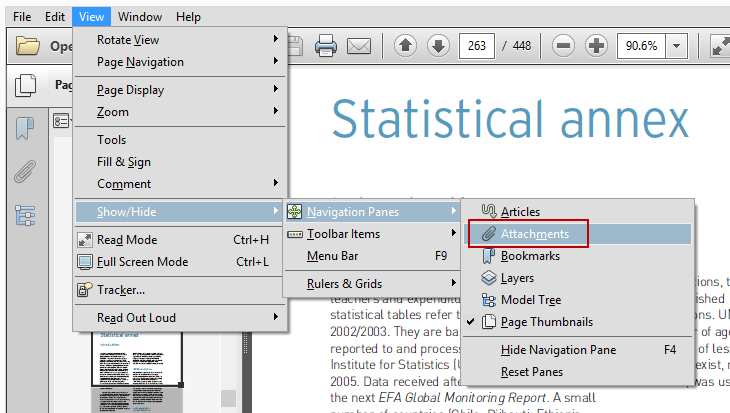Viewport: 730px width, 413px height.
Task: Expand Toolbar Items submenu
Action: pos(372,234)
